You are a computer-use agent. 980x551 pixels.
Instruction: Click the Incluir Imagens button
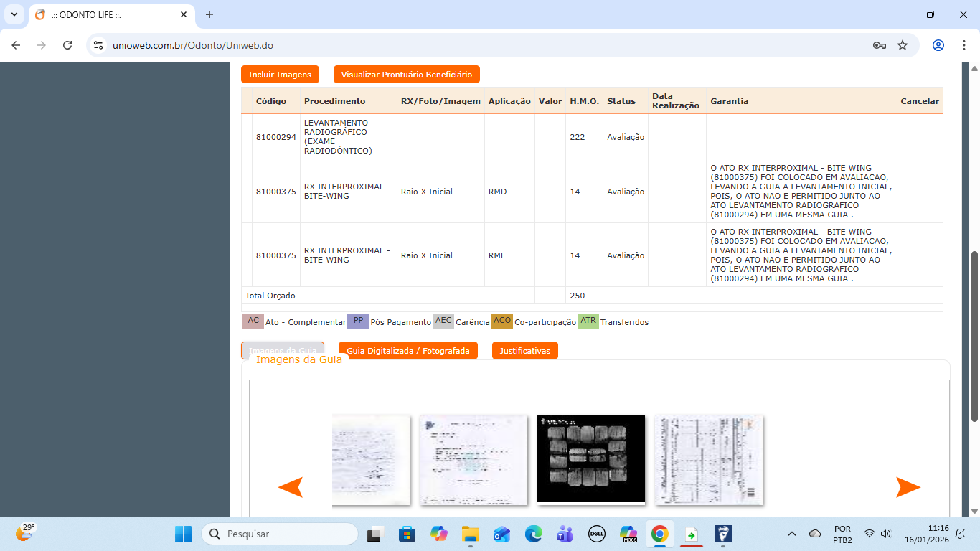[280, 75]
